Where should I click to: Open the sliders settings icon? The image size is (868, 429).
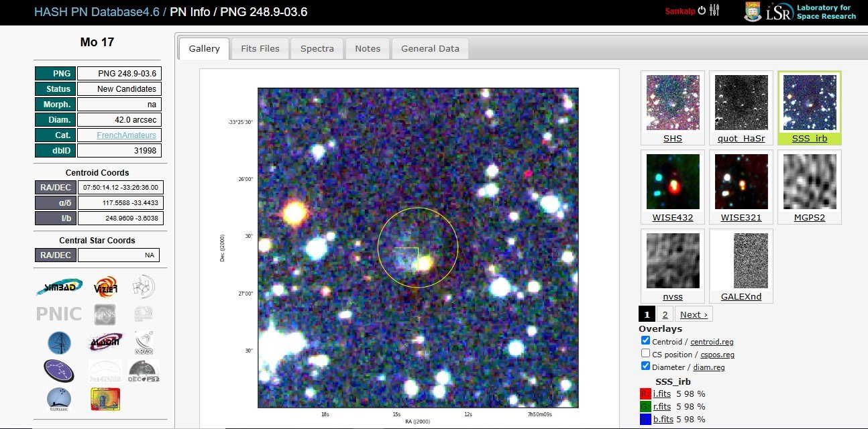714,10
